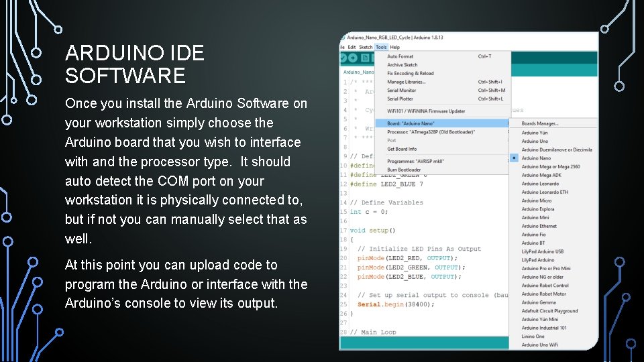The image size is (644, 362).
Task: Click the '// Main Loop' comment
Action: (373, 332)
